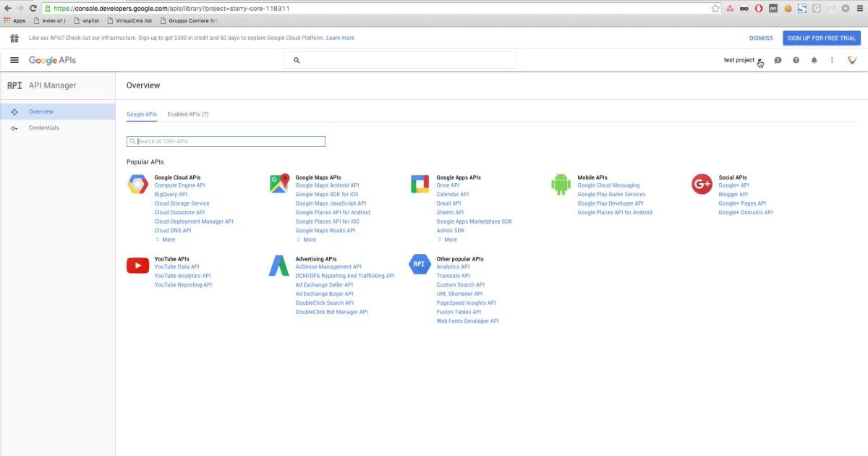Click the Sign Up For Free Trial button
This screenshot has height=456, width=868.
tap(821, 38)
